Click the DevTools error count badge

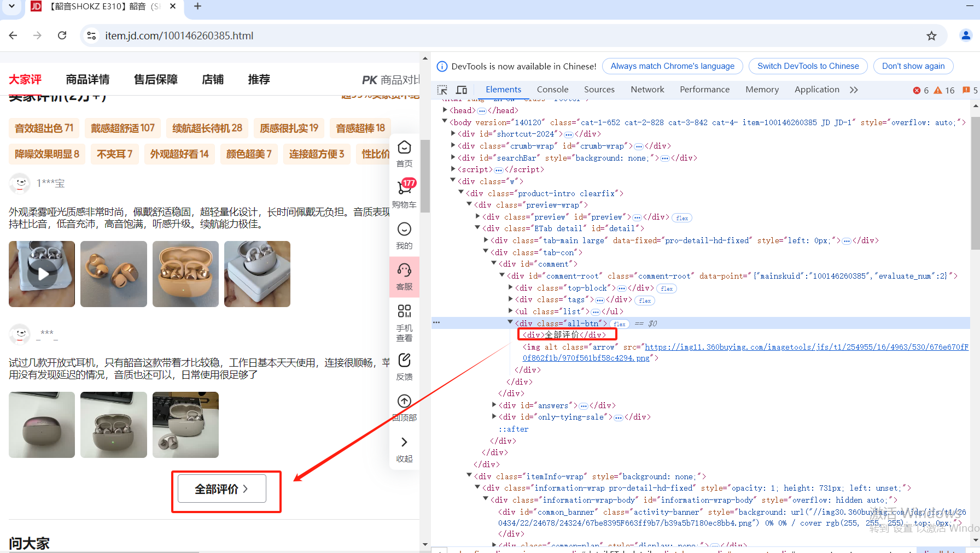(x=921, y=90)
